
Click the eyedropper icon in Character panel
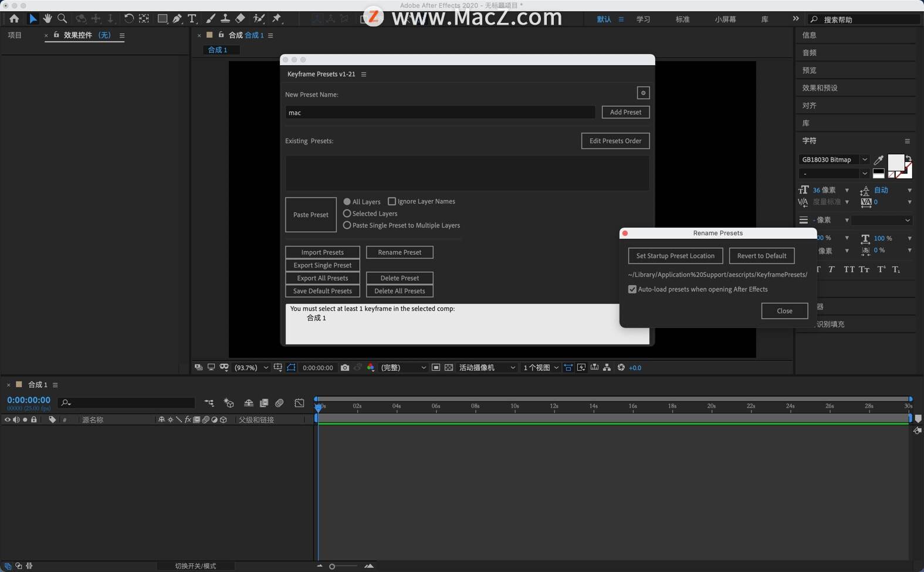[878, 160]
